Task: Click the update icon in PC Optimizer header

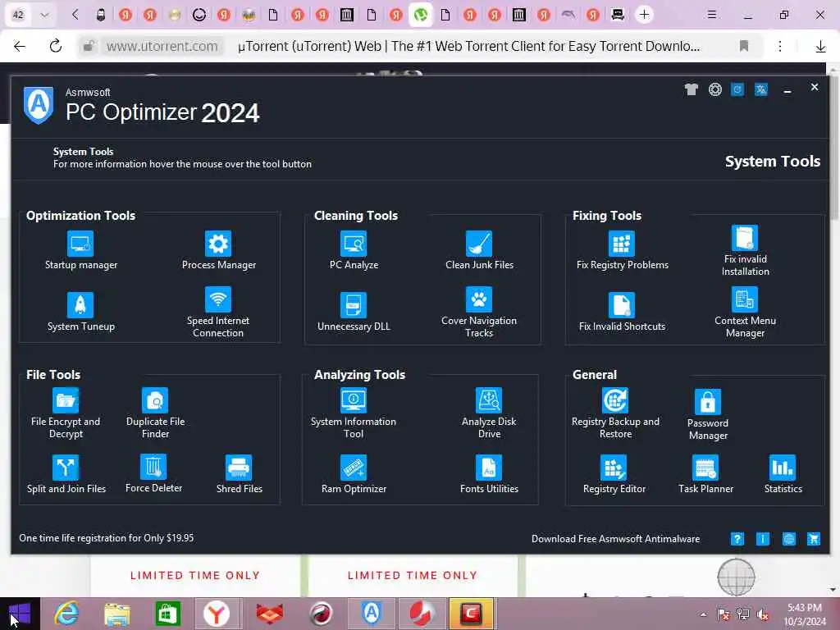Action: click(737, 89)
